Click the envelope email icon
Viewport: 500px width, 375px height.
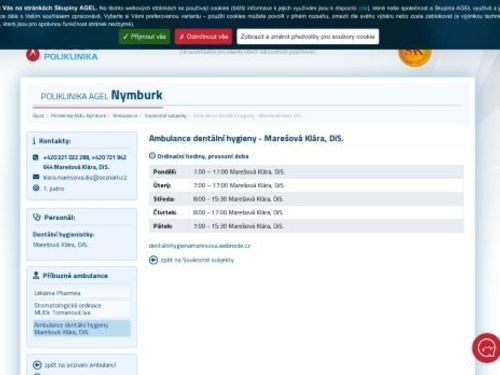pyautogui.click(x=36, y=177)
